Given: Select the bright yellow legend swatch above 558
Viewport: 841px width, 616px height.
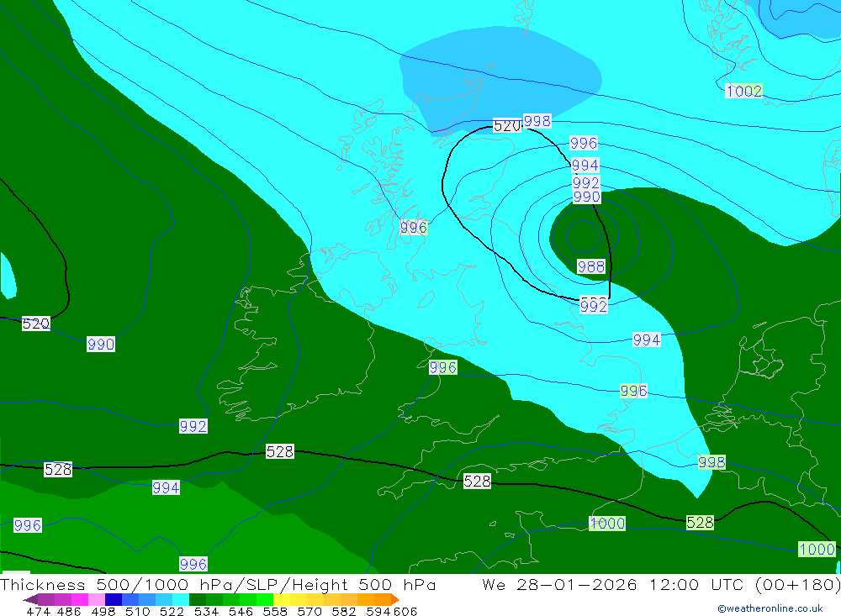Looking at the screenshot, I should 282,599.
